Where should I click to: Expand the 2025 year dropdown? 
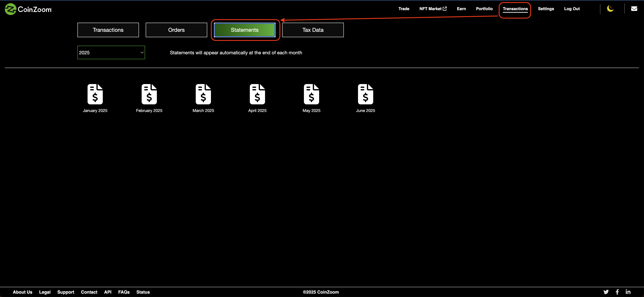[x=111, y=53]
